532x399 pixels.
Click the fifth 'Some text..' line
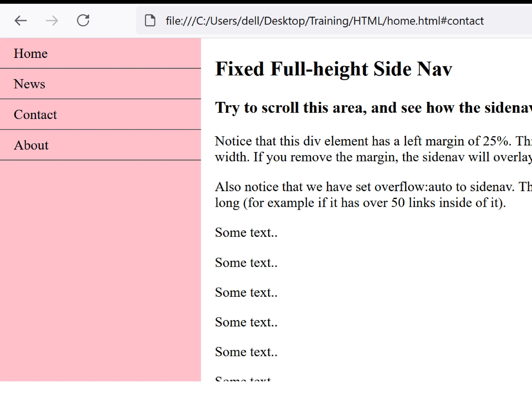click(x=246, y=352)
